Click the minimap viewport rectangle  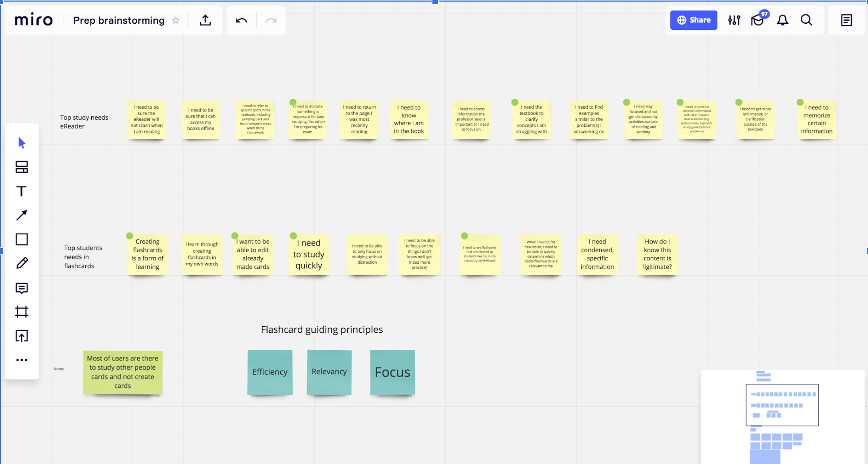[782, 405]
